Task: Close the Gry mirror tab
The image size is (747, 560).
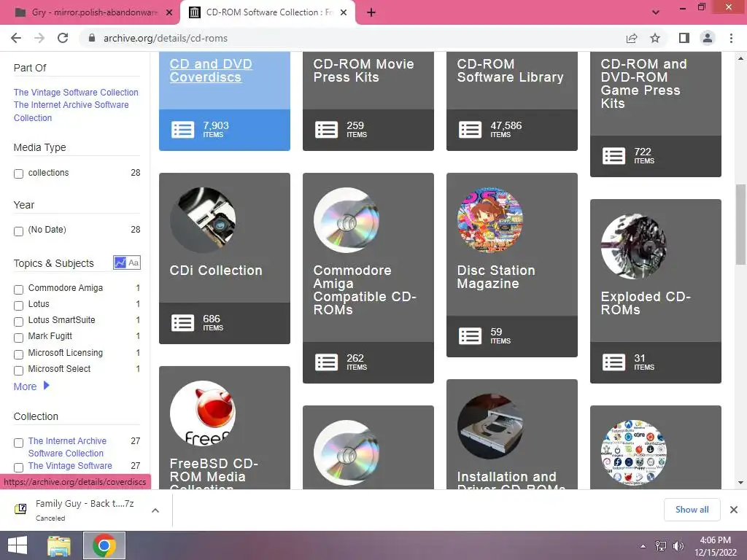Action: (x=169, y=13)
